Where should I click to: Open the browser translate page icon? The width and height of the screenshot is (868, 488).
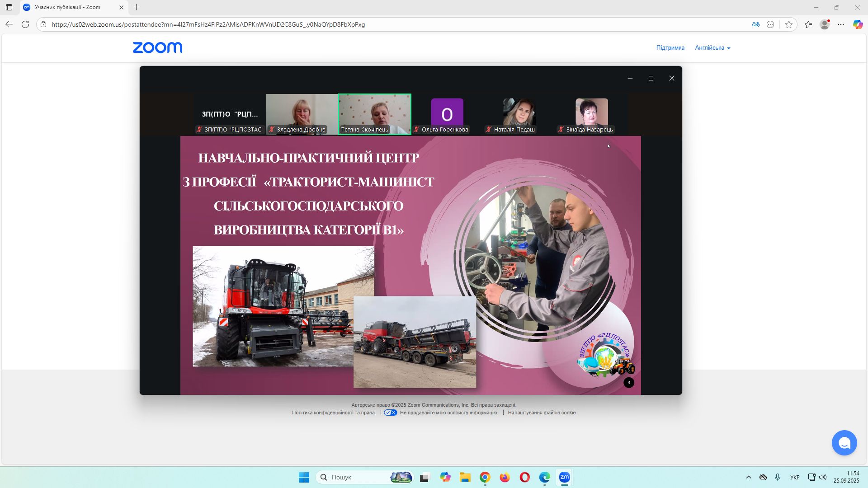[755, 24]
